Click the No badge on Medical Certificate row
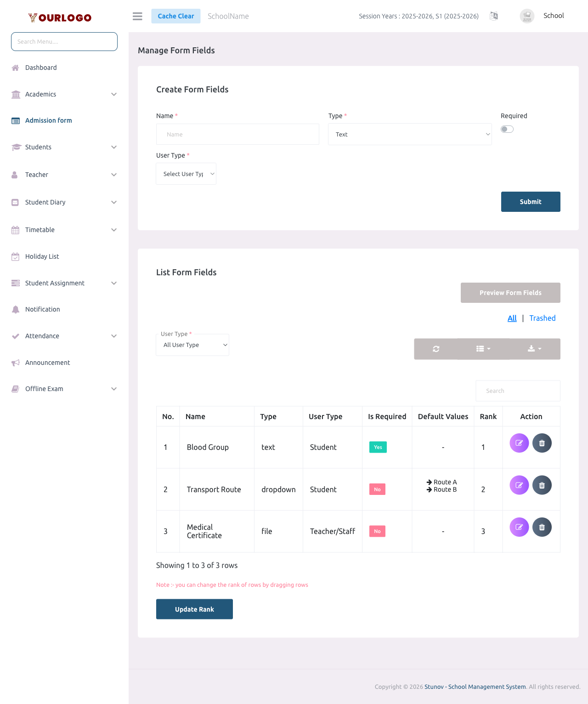The height and width of the screenshot is (704, 588). tap(377, 531)
